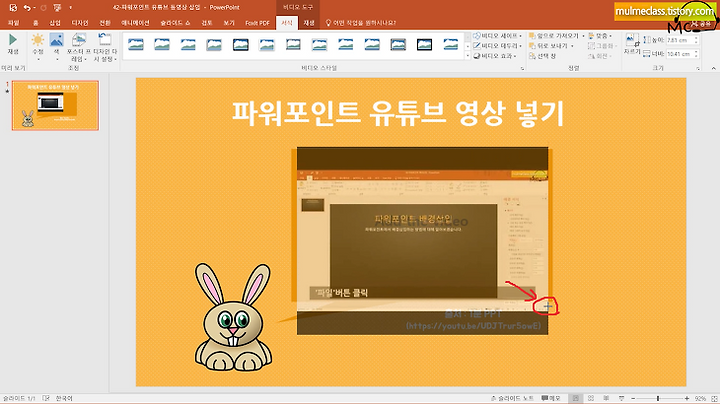
Task: Open 선택 창 (Selection Pane)
Action: pos(543,56)
